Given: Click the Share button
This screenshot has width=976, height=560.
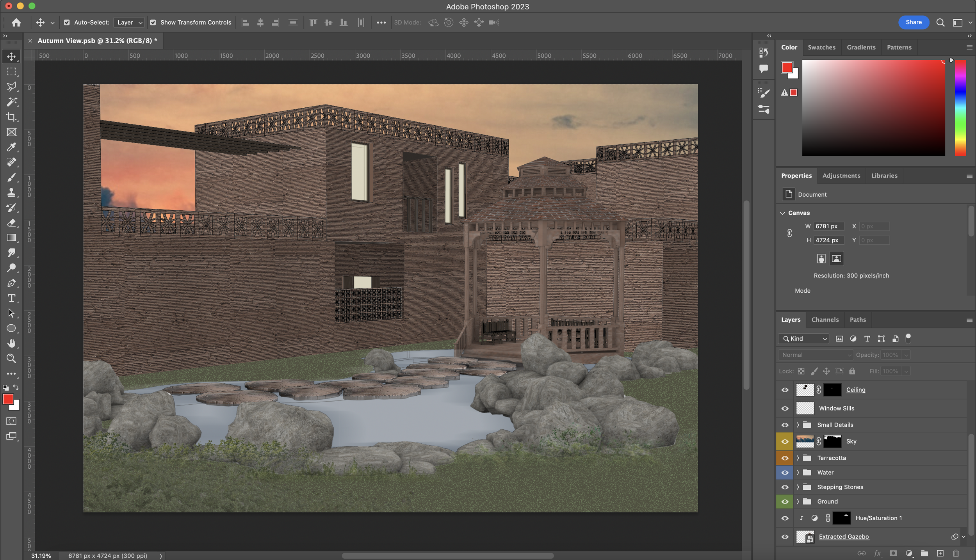Looking at the screenshot, I should pyautogui.click(x=914, y=22).
